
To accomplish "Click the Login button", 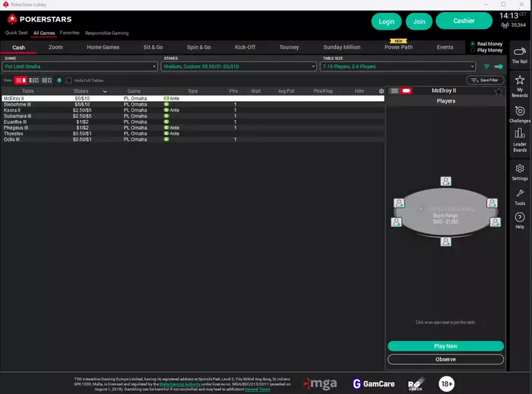I will 386,21.
